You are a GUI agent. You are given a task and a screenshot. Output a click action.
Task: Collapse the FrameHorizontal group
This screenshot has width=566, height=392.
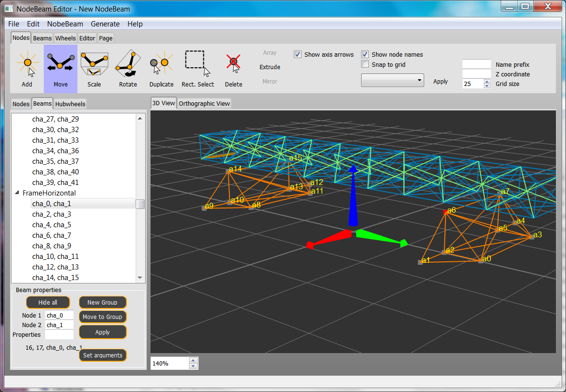[x=17, y=193]
